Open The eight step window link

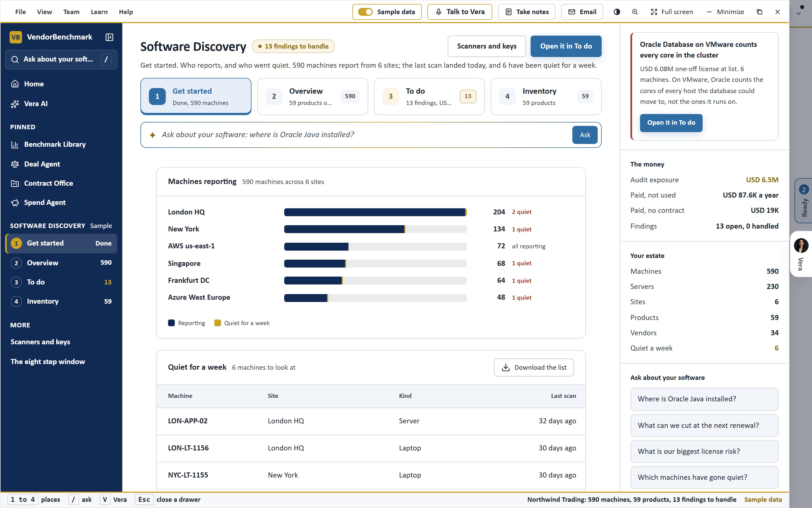[48, 362]
